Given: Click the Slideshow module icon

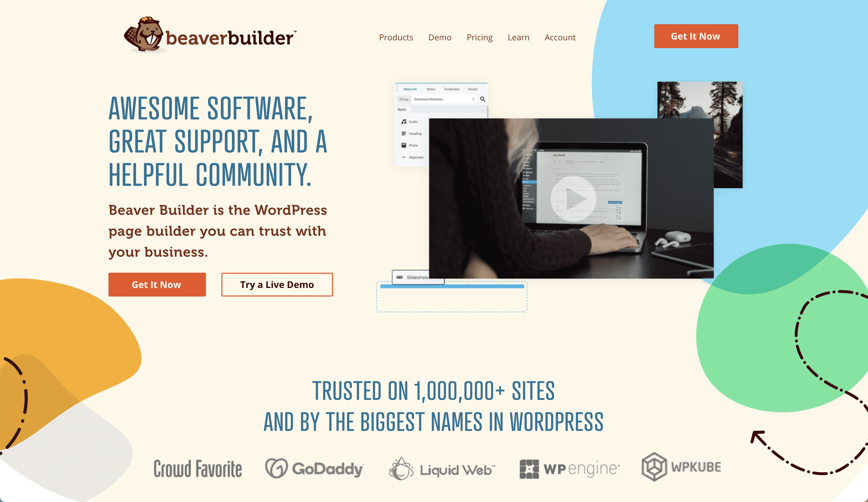Looking at the screenshot, I should (x=400, y=276).
